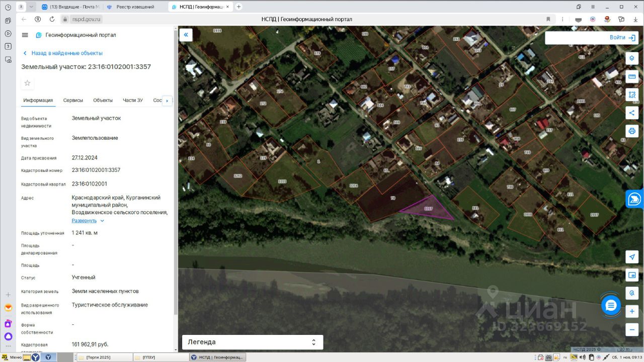Click the cadastral number 23:16:0102001:3357 value
644x362 pixels.
[x=96, y=170]
